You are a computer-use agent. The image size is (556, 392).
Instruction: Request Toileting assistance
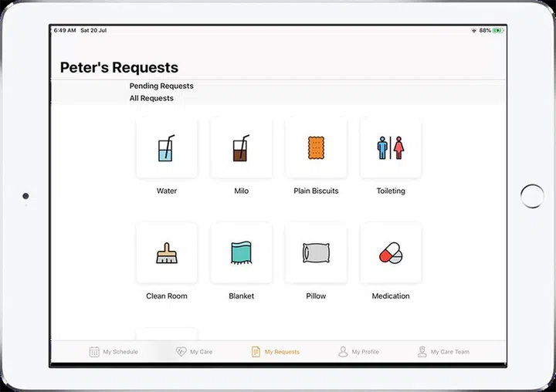point(391,148)
